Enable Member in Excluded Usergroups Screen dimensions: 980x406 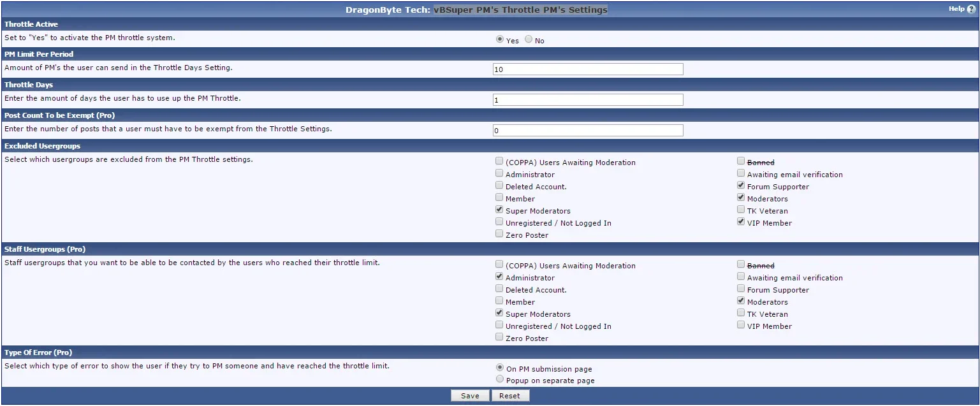499,198
